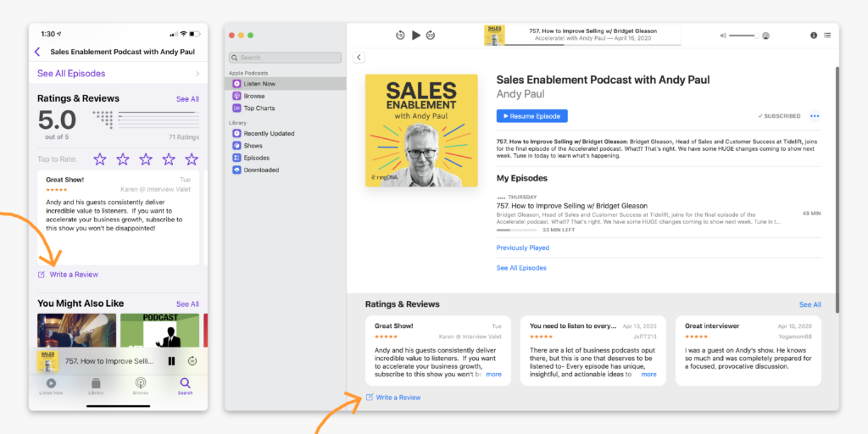Open See All under You Might Also Like
This screenshot has height=434, width=868.
tap(187, 304)
